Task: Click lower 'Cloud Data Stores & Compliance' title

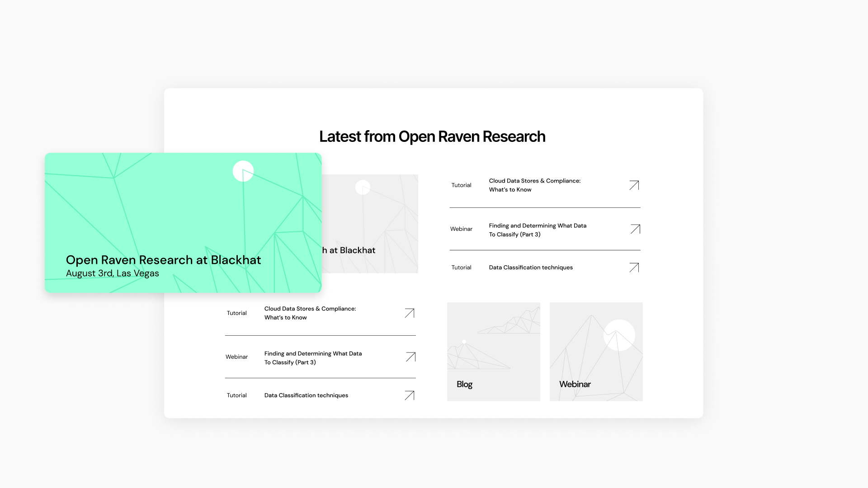Action: (310, 313)
